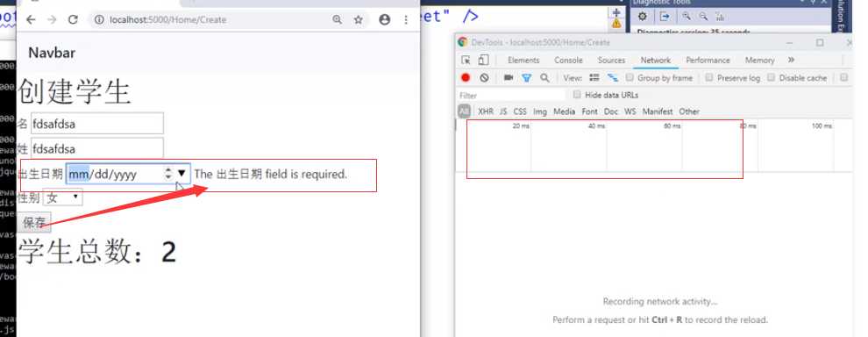Filter requests by Font

point(589,111)
